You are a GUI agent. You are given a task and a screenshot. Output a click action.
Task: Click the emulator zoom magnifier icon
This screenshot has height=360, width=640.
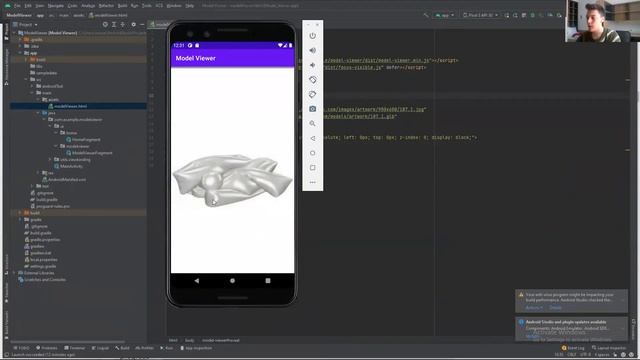(312, 123)
